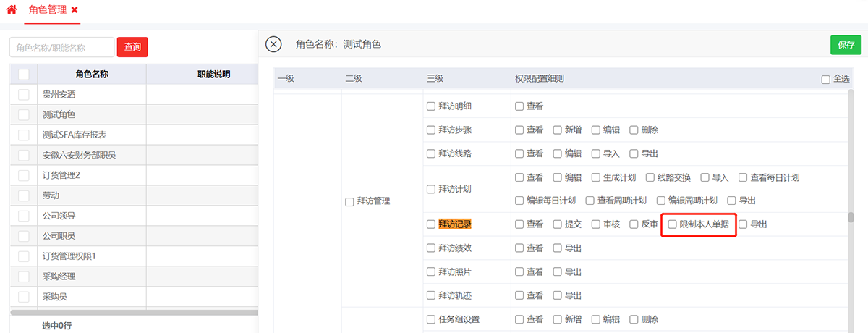Check the 拜访管理 second-level checkbox

[x=350, y=201]
